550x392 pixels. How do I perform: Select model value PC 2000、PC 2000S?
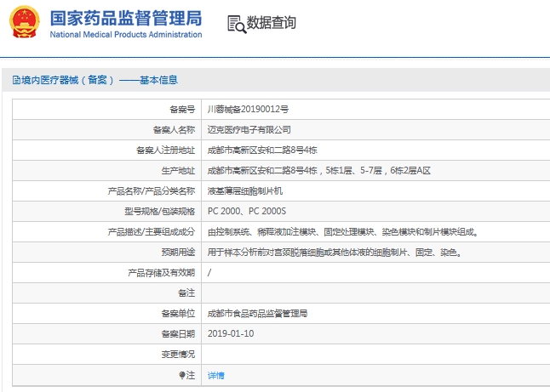tap(247, 211)
